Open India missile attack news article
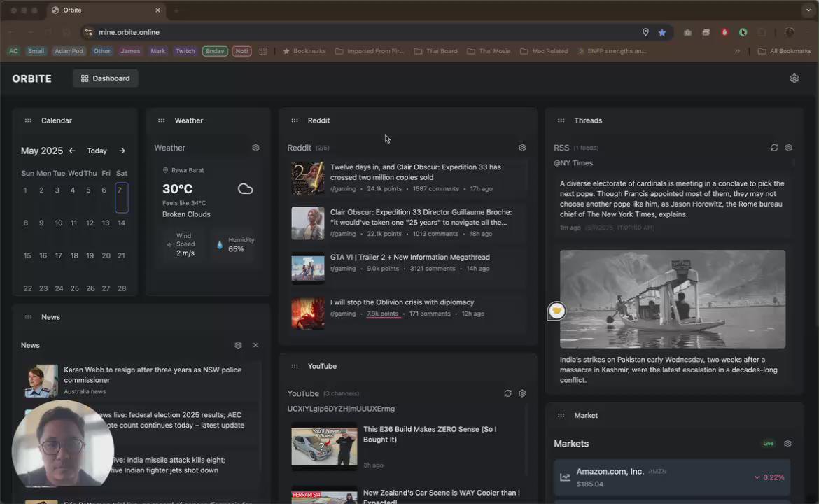The image size is (819, 504). coord(169,465)
